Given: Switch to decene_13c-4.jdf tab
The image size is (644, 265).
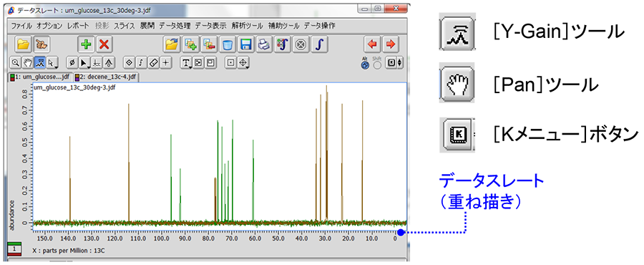Looking at the screenshot, I should click(106, 77).
